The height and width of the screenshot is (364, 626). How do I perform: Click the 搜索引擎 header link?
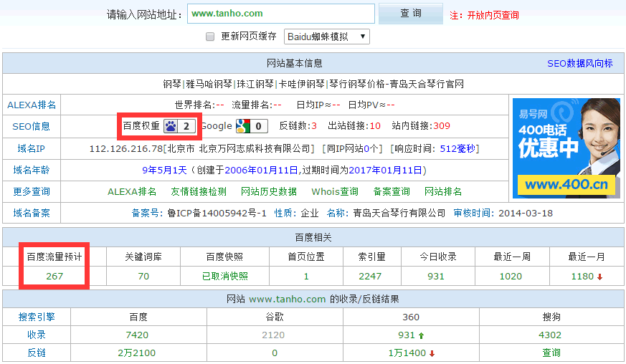click(37, 317)
